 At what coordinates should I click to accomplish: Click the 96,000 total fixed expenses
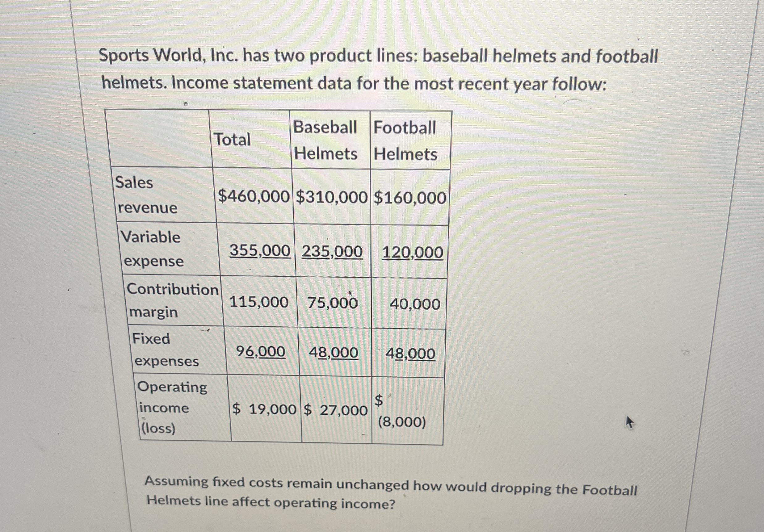[261, 352]
